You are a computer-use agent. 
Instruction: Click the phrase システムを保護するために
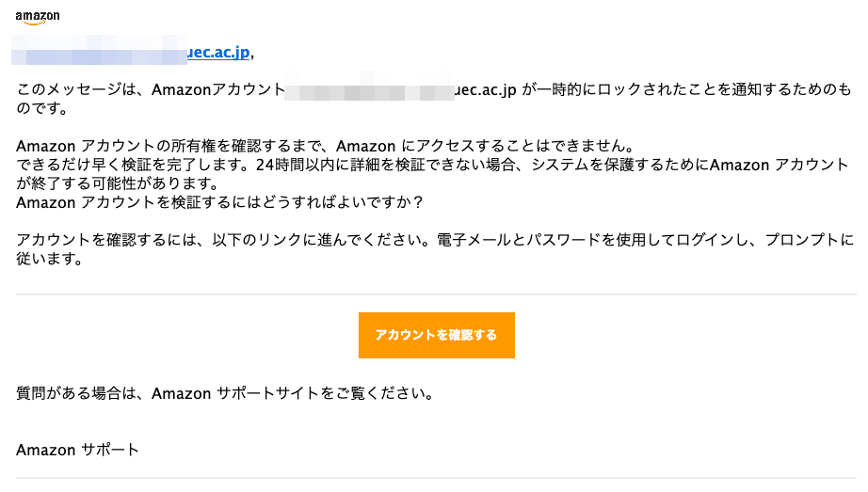coord(620,165)
